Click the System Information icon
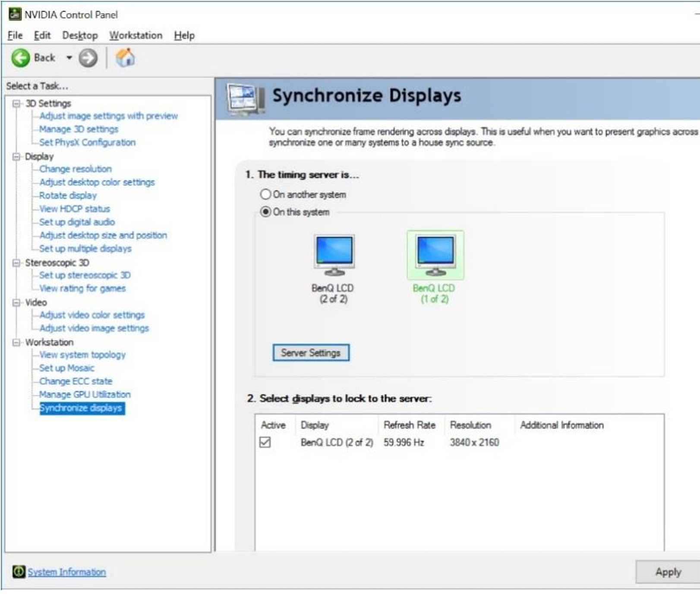 point(19,572)
